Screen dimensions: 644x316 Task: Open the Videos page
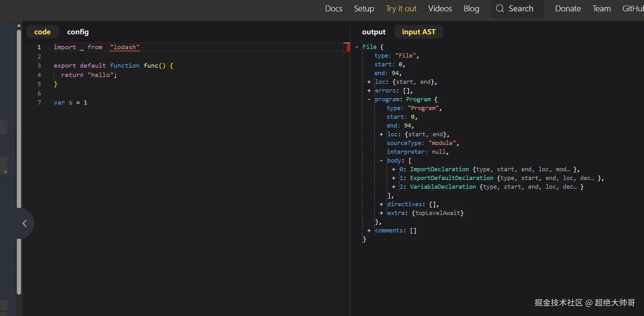[440, 9]
